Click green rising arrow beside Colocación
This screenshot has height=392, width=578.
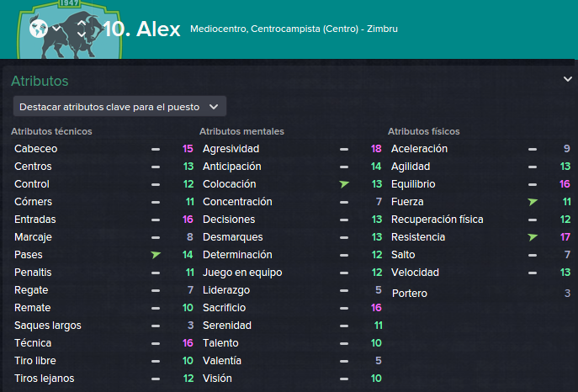pos(344,184)
